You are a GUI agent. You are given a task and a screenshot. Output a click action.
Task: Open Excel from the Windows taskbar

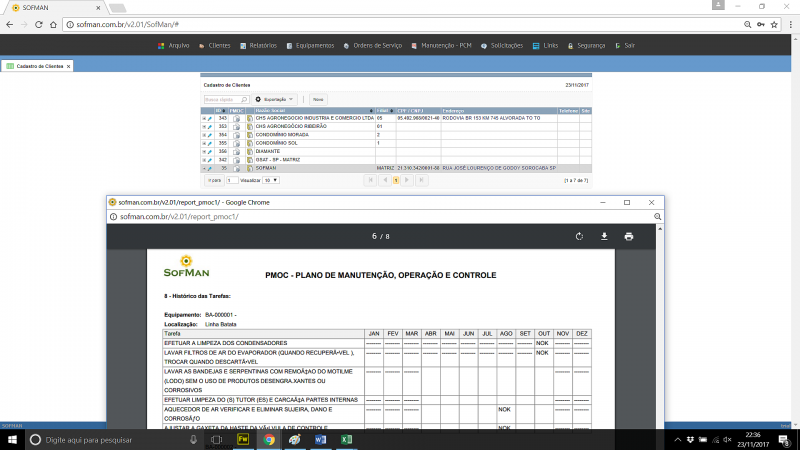point(346,439)
